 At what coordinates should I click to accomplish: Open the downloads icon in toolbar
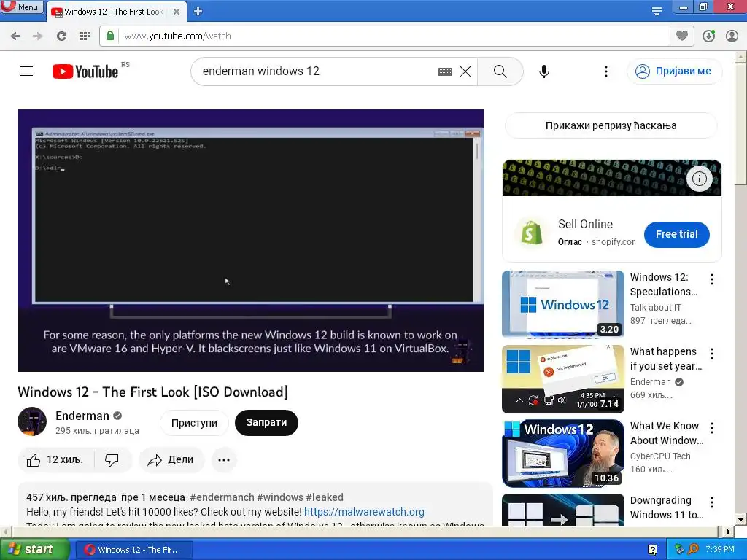pyautogui.click(x=708, y=36)
